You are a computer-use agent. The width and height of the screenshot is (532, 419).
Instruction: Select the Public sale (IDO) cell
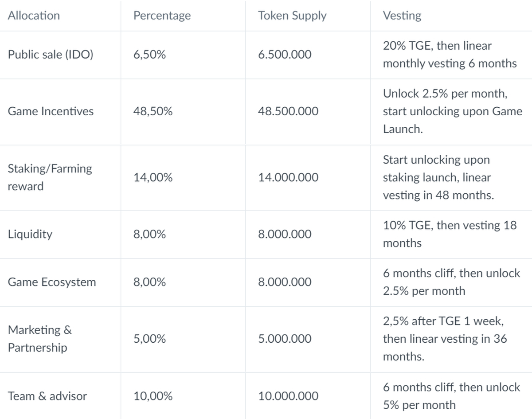51,55
